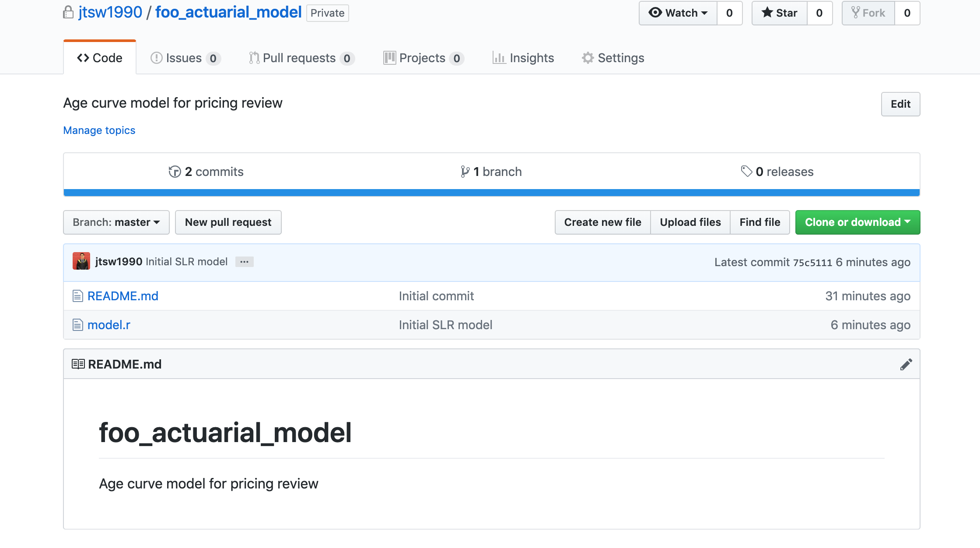Click the repository lock icon
The width and height of the screenshot is (980, 548).
point(68,12)
